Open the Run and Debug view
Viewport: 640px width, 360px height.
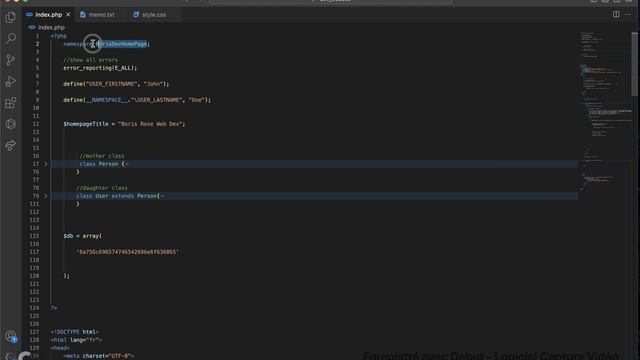click(11, 81)
